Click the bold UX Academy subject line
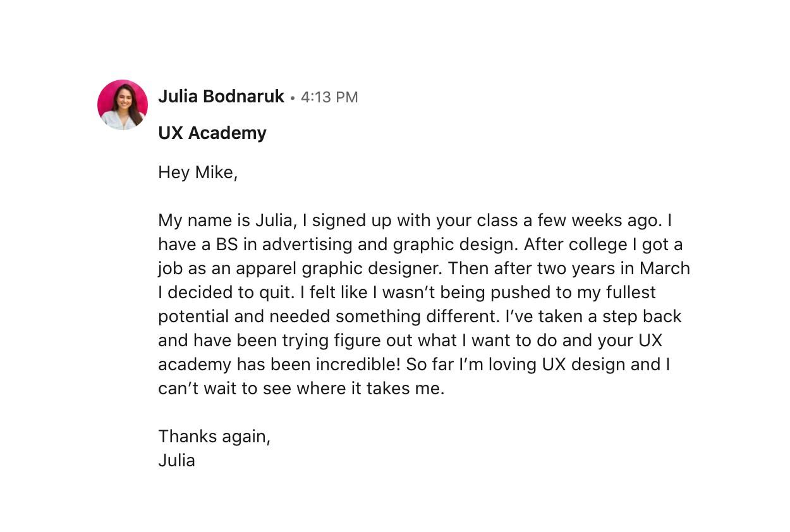 click(212, 133)
